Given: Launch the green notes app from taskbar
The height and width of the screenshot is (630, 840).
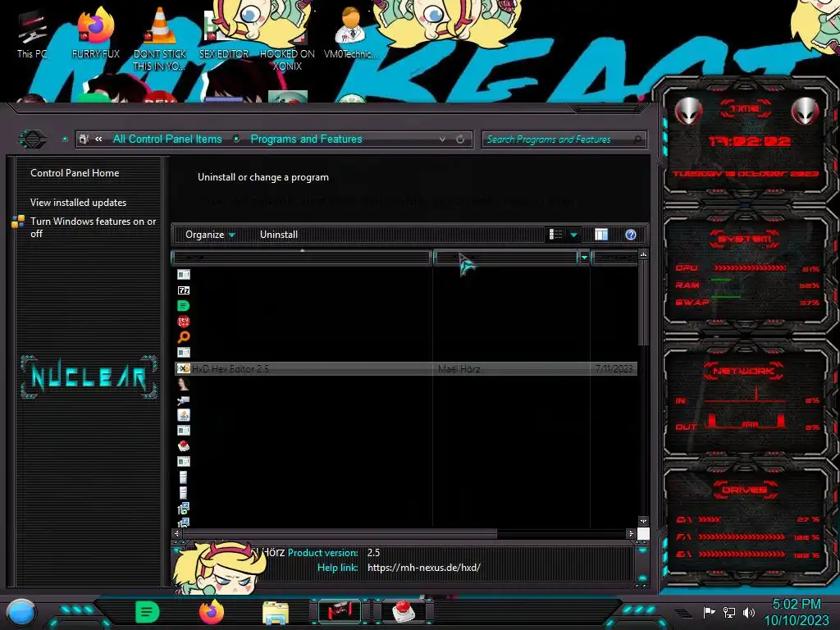Looking at the screenshot, I should point(147,612).
